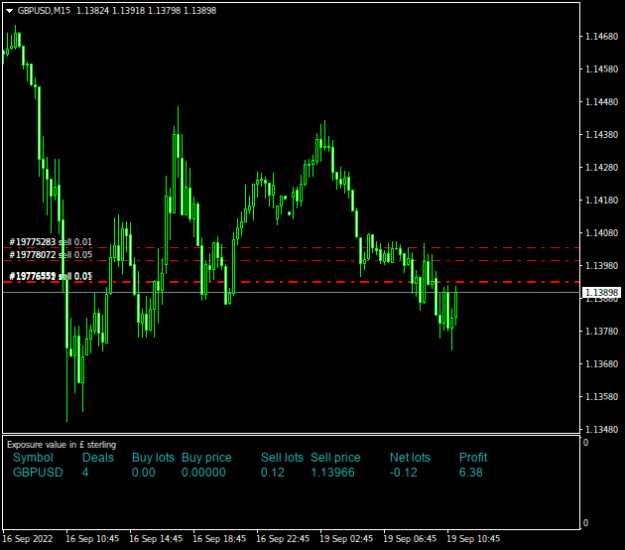Click the Net lots value -0.12

pos(403,473)
